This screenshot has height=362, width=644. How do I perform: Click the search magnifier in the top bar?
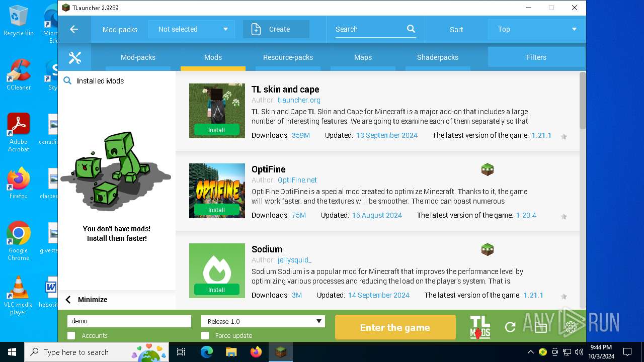pos(411,29)
